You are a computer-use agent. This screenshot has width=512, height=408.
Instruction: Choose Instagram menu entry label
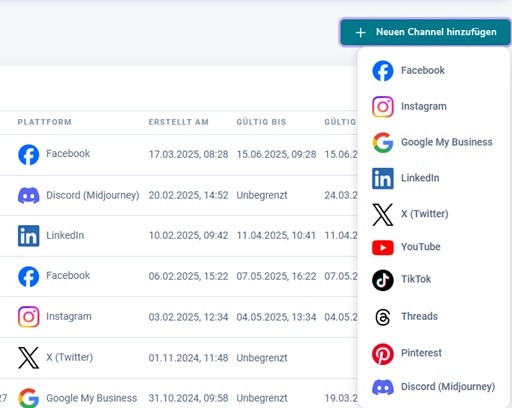(x=424, y=106)
